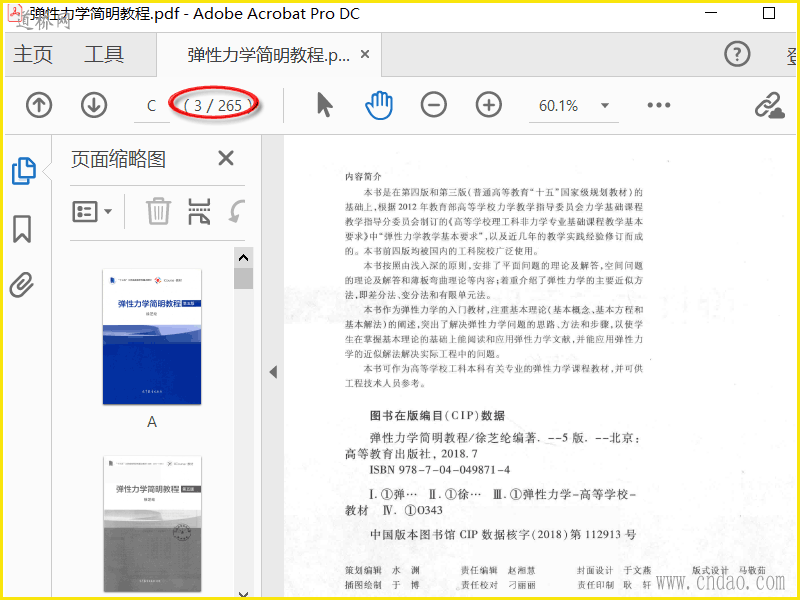Collapse the navigation pane with the triangle
Screen dimensions: 800x600
273,372
